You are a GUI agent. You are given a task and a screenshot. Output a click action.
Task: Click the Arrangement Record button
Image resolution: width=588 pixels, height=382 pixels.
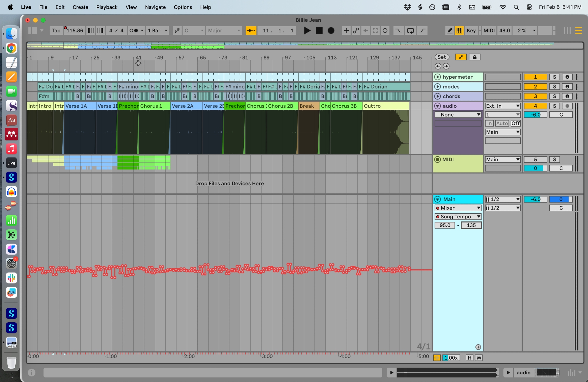point(331,31)
